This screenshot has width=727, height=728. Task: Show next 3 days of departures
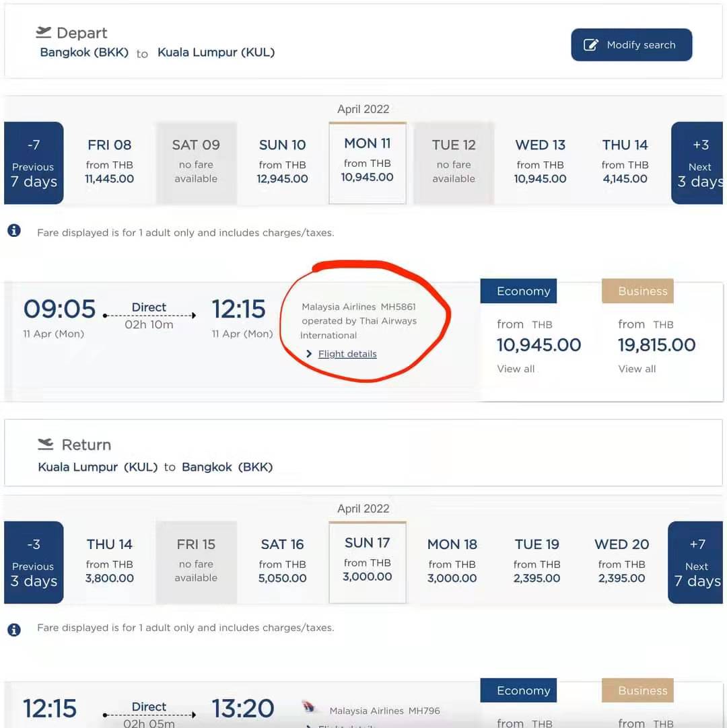pos(698,163)
